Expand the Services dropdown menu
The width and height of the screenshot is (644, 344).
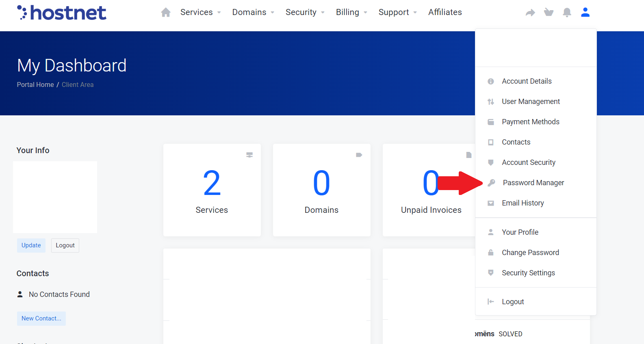(200, 12)
